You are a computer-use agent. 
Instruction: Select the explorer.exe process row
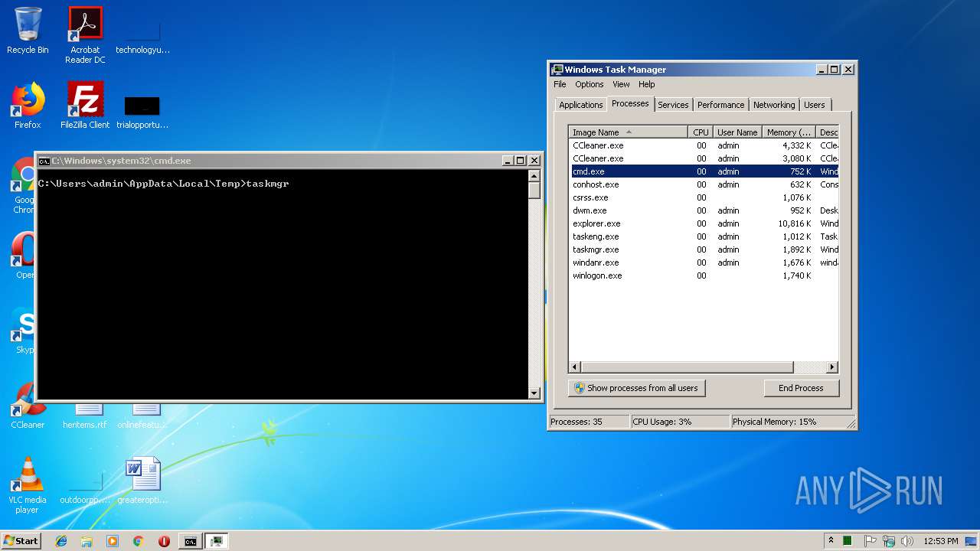pos(704,223)
